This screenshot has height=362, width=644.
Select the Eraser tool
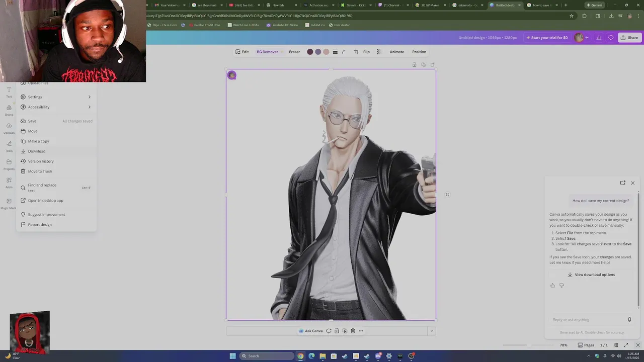(x=294, y=52)
